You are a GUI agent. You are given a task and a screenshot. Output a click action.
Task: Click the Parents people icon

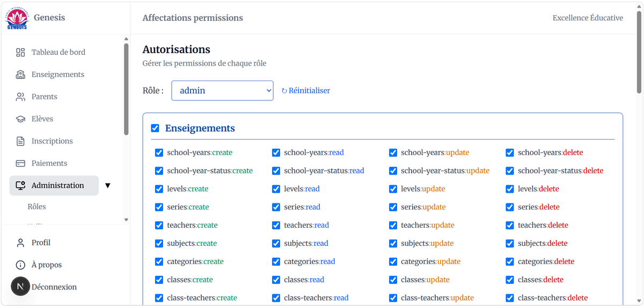[20, 97]
